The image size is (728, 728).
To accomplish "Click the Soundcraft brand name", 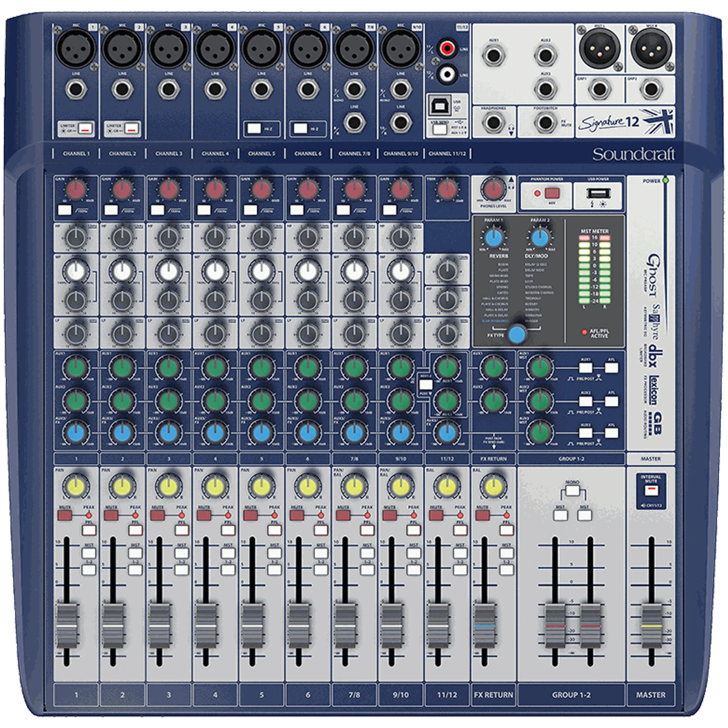I will [x=633, y=154].
